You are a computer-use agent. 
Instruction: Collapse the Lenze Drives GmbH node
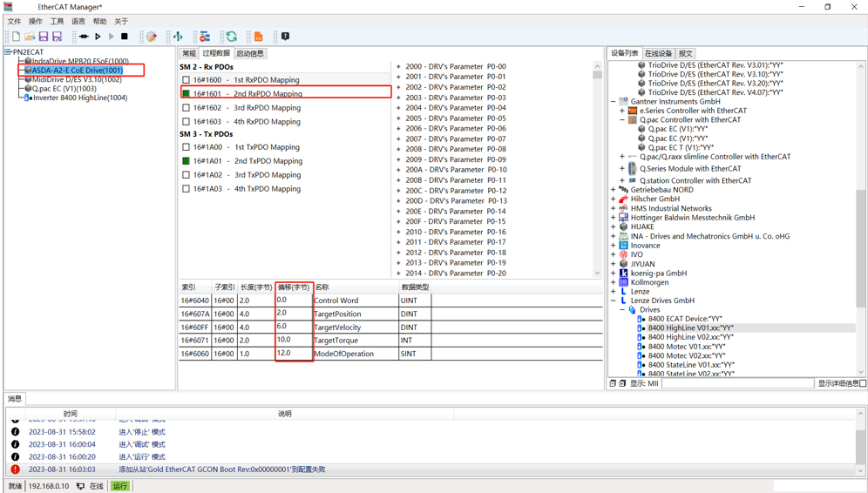pos(613,301)
